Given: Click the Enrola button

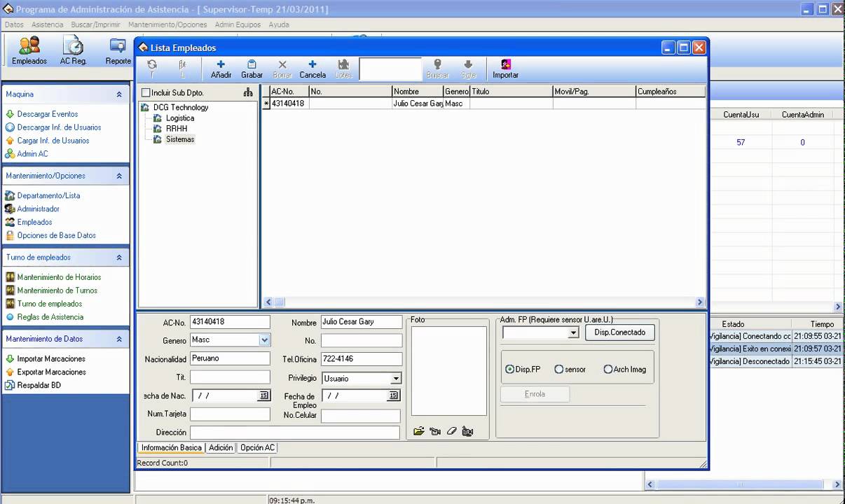Looking at the screenshot, I should (535, 394).
